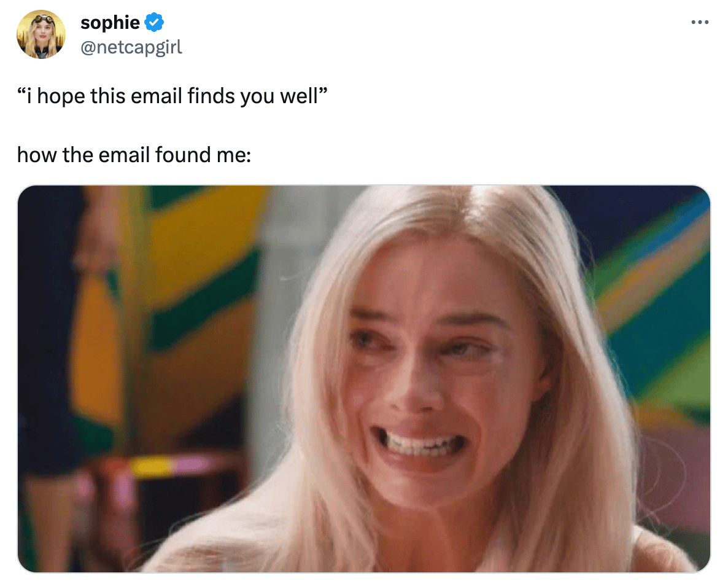Open the @netcapgirl handle link
Viewport: 728px width, 581px height.
tap(131, 47)
